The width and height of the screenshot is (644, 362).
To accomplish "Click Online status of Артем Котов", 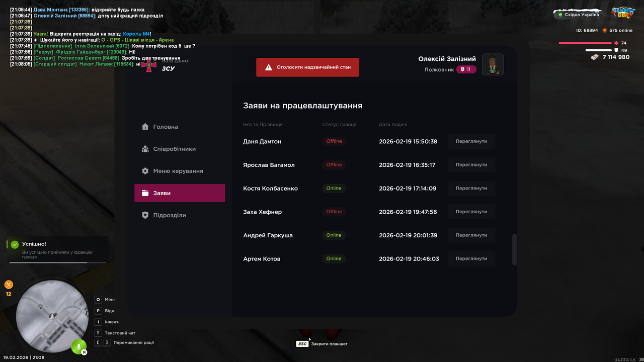I will pyautogui.click(x=334, y=258).
